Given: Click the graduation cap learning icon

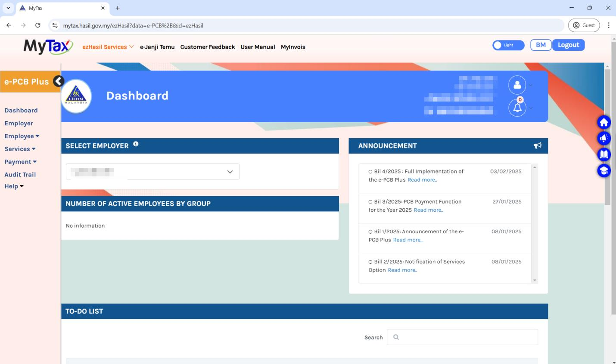Looking at the screenshot, I should (x=604, y=170).
